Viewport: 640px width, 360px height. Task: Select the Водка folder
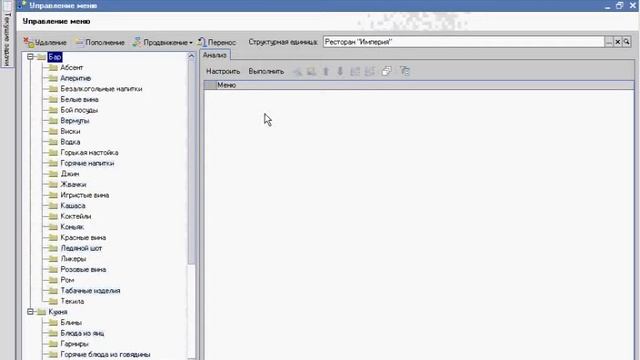[x=70, y=142]
